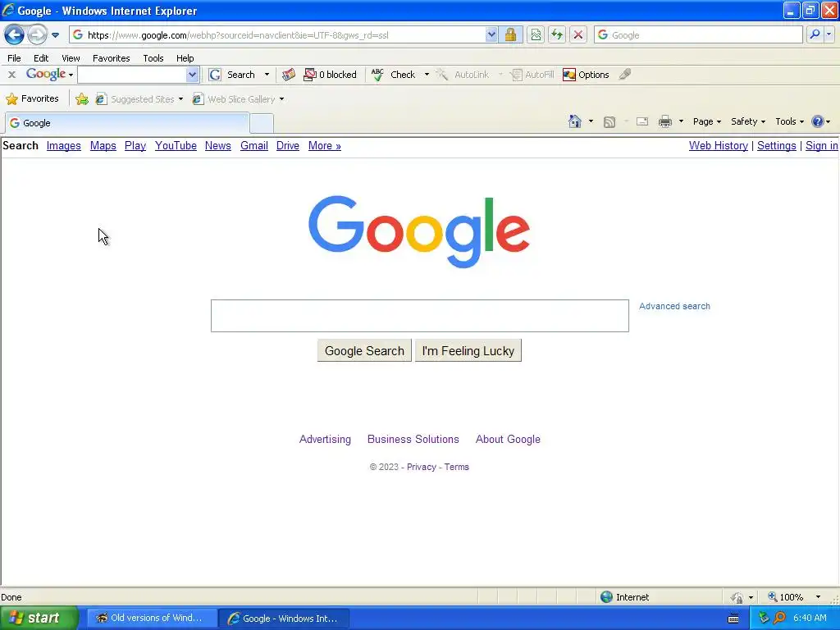Viewport: 840px width, 630px height.
Task: Click the security lock icon
Action: [x=510, y=35]
